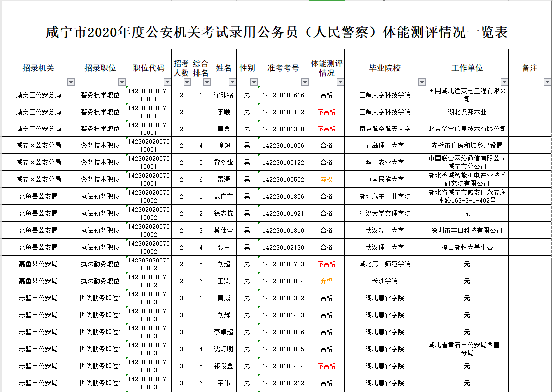Click the name cell 沈灯明
The width and height of the screenshot is (553, 392).
[x=224, y=348]
